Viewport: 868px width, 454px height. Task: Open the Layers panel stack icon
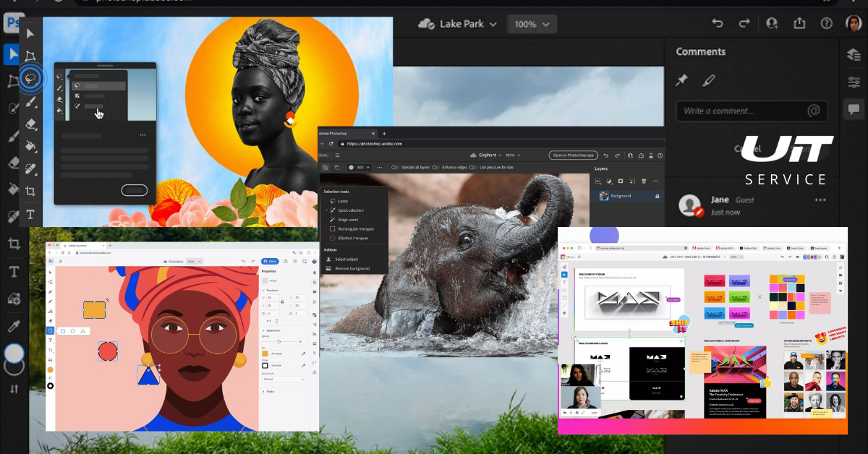point(854,55)
